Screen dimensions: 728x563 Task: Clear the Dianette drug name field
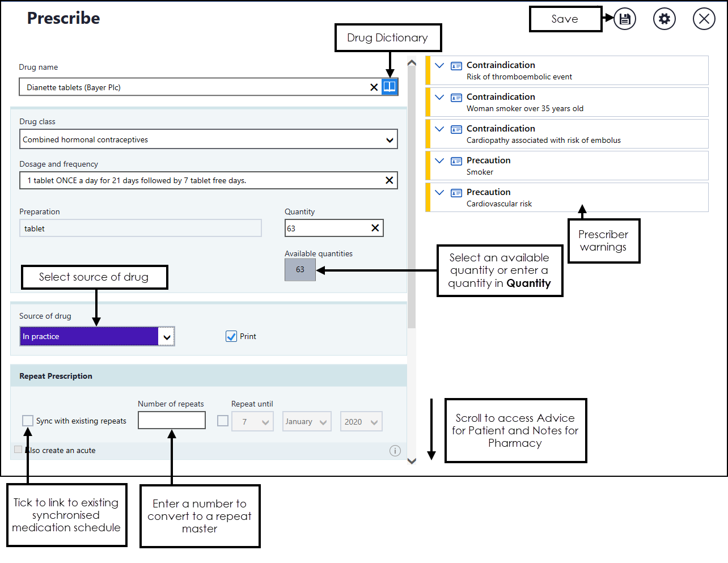[374, 87]
